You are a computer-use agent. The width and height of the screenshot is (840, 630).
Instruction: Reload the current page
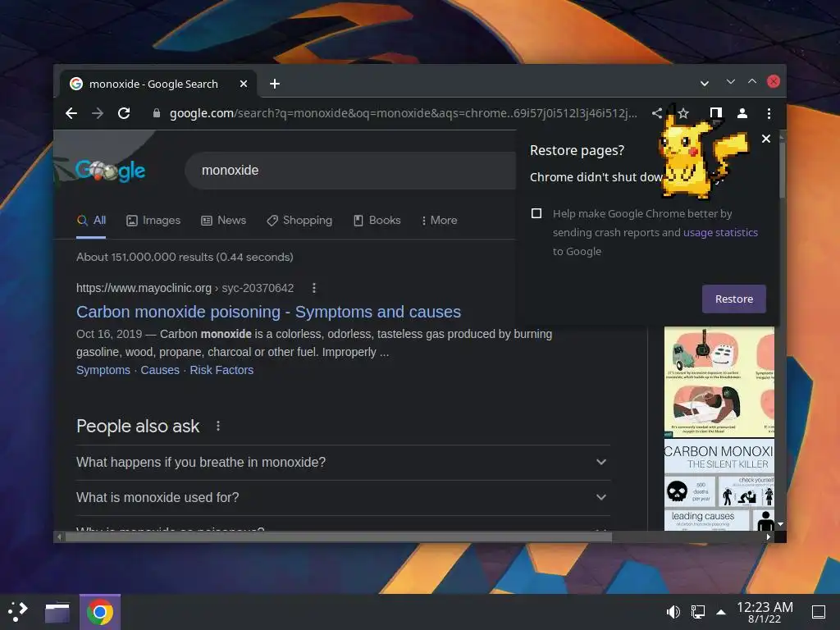tap(124, 113)
